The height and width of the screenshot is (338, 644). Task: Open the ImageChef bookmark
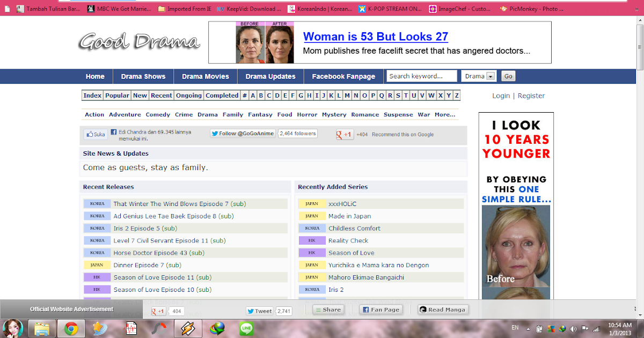pyautogui.click(x=459, y=9)
